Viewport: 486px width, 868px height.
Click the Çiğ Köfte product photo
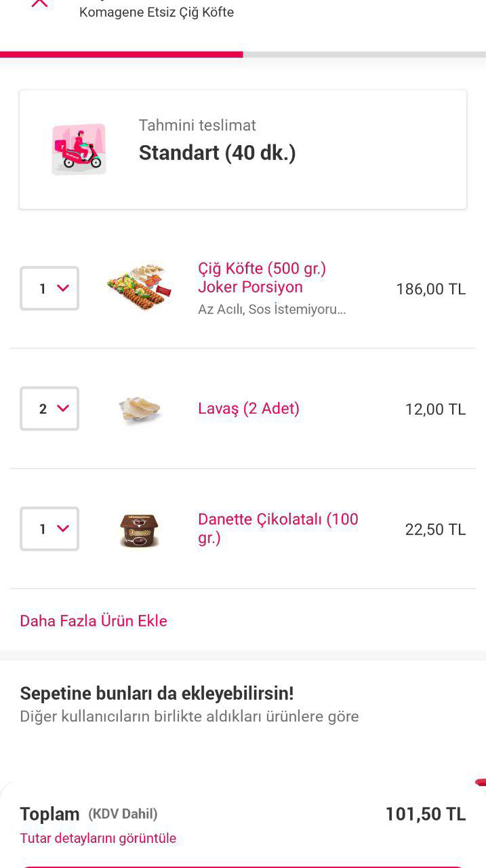(139, 288)
